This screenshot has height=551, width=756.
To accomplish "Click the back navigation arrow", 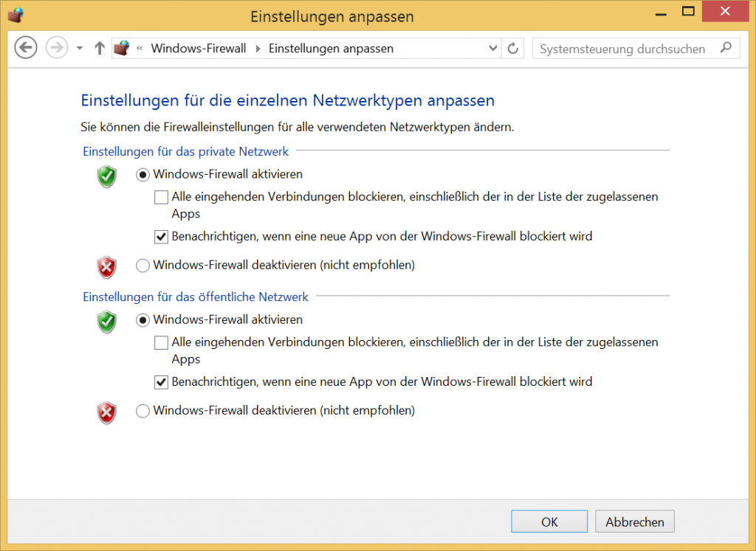I will [25, 47].
